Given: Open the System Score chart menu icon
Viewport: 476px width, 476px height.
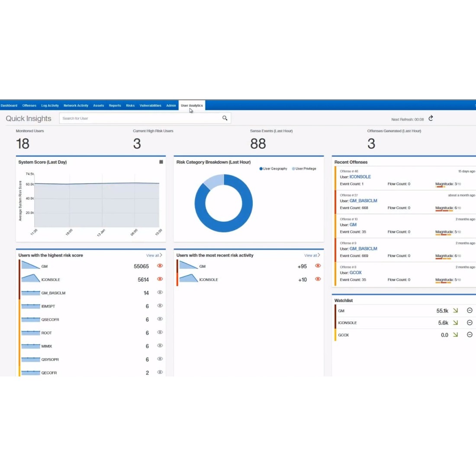Looking at the screenshot, I should tap(161, 162).
